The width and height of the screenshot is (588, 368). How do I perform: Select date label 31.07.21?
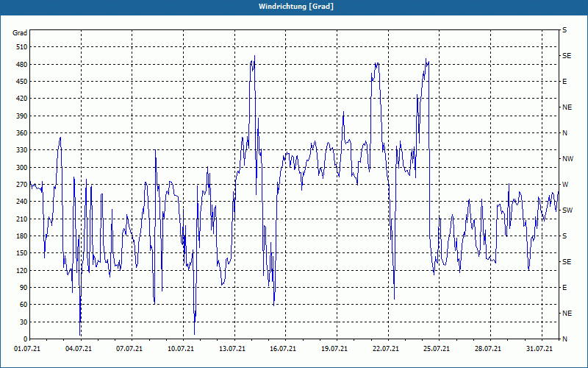coord(539,349)
